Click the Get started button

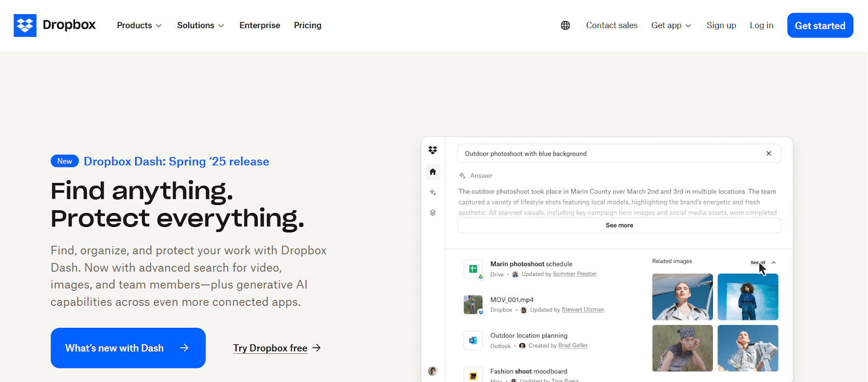(820, 25)
